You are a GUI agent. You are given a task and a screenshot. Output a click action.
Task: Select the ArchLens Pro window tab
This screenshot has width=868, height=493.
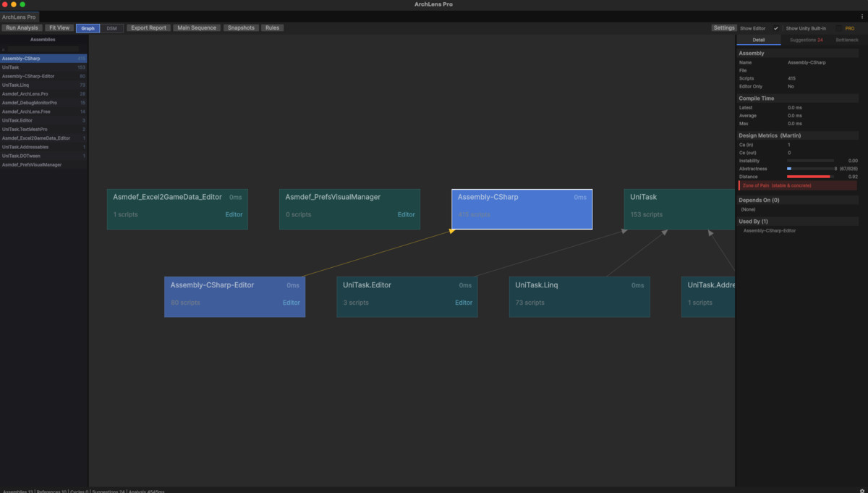pyautogui.click(x=19, y=17)
